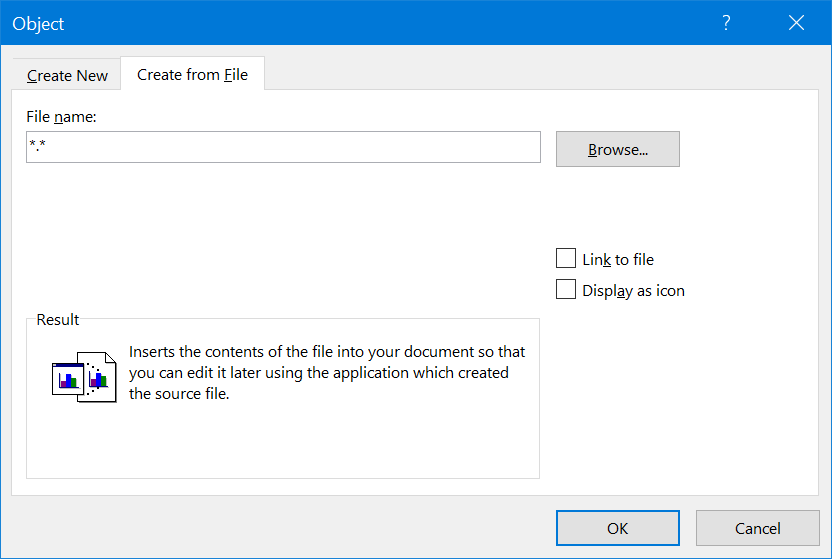832x559 pixels.
Task: Click the 'Display as icon' label text
Action: tap(633, 291)
